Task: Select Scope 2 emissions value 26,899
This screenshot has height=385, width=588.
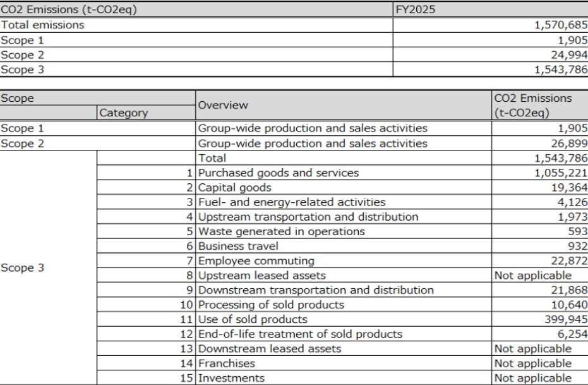Action: pyautogui.click(x=540, y=144)
